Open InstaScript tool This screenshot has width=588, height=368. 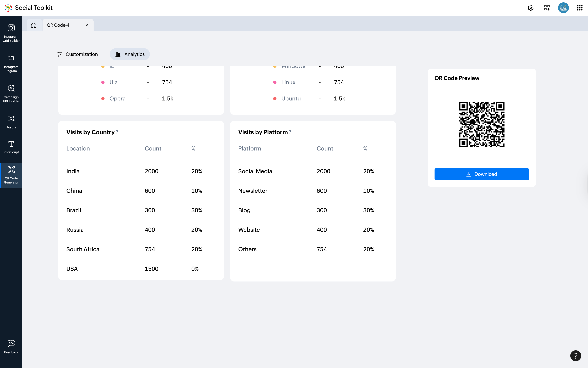(11, 147)
